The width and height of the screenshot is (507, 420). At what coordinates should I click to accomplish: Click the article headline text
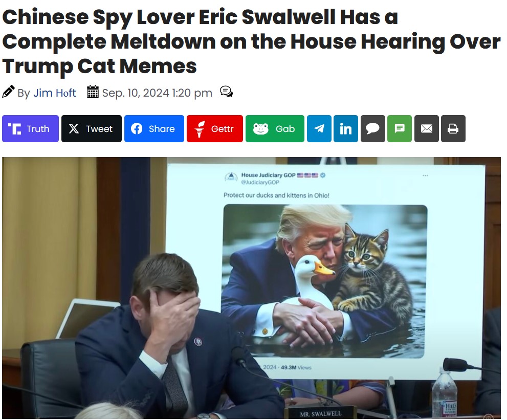(x=251, y=42)
